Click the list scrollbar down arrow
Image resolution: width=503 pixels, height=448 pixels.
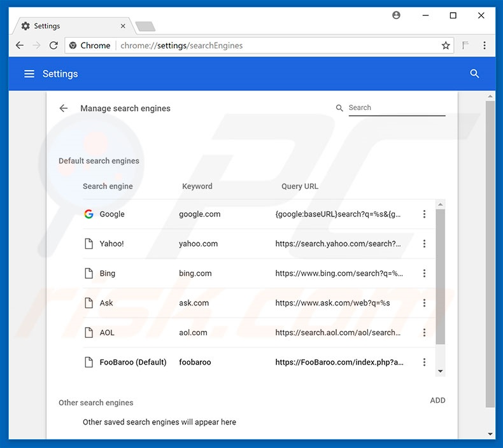(x=441, y=372)
